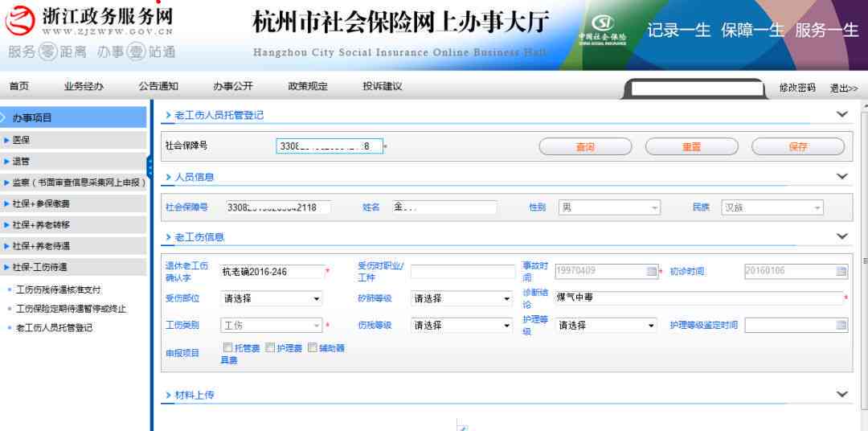Expand 监察(书面审查信息采集网上申报) category
The image size is (868, 431).
73,183
